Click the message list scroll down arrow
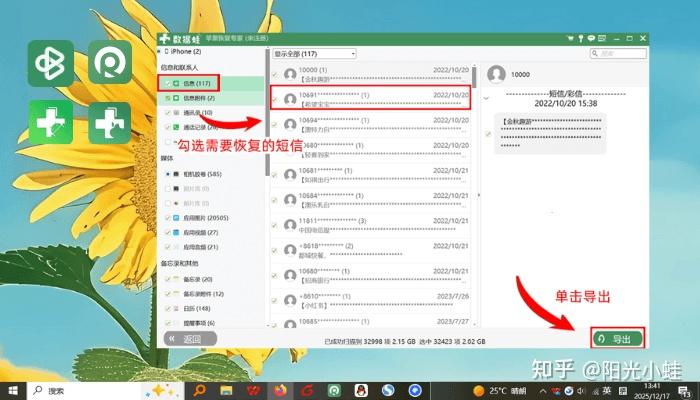The image size is (700, 400). pyautogui.click(x=474, y=324)
